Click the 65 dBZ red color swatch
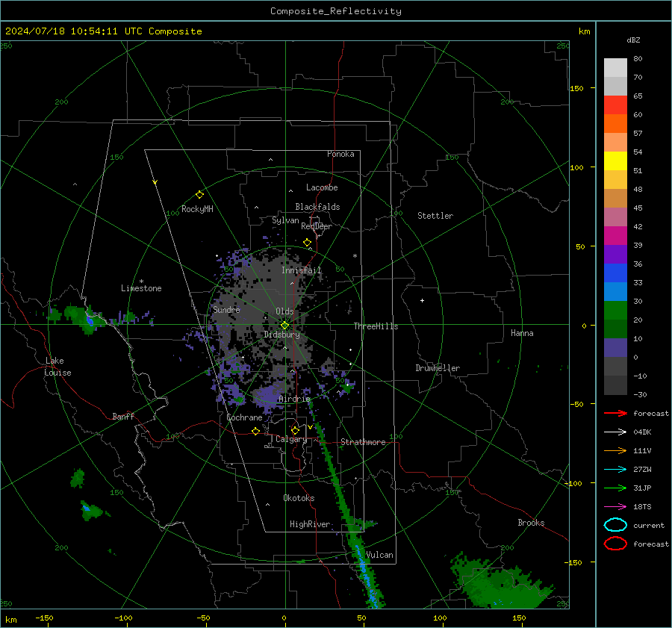The image size is (672, 628). coord(615,105)
